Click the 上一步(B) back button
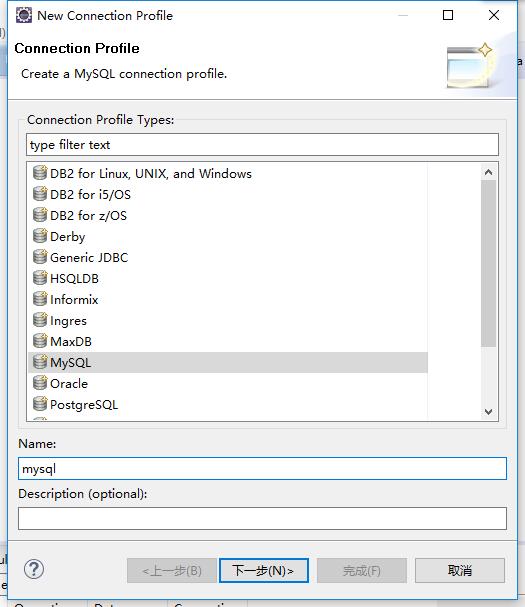 click(x=172, y=570)
